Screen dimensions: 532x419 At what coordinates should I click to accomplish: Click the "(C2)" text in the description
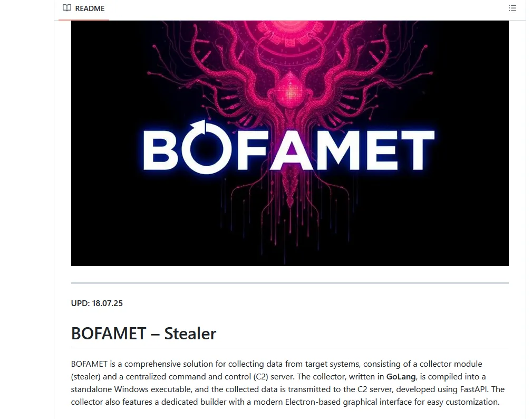(x=260, y=377)
